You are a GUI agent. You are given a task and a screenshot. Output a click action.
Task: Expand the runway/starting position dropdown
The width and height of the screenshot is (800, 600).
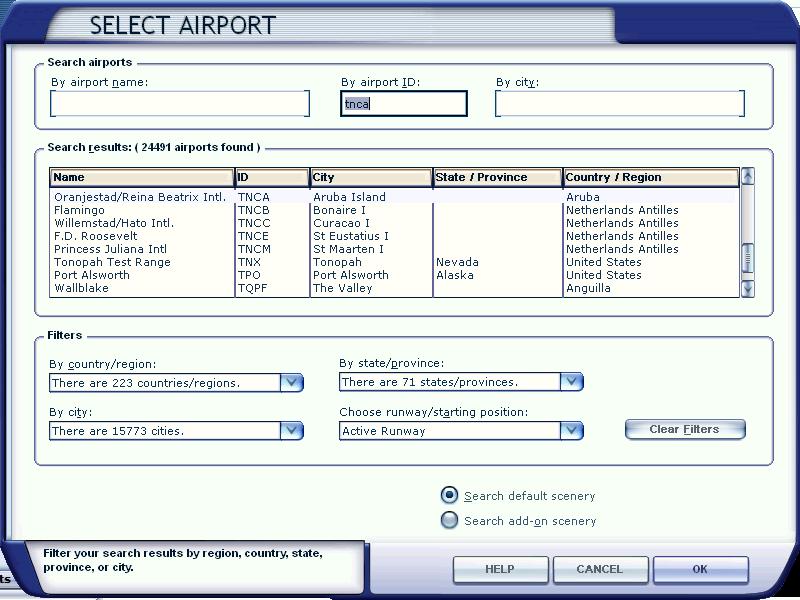(571, 430)
